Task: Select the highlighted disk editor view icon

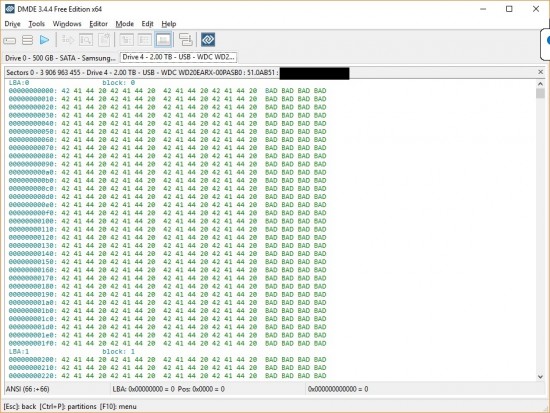Action: pos(163,40)
